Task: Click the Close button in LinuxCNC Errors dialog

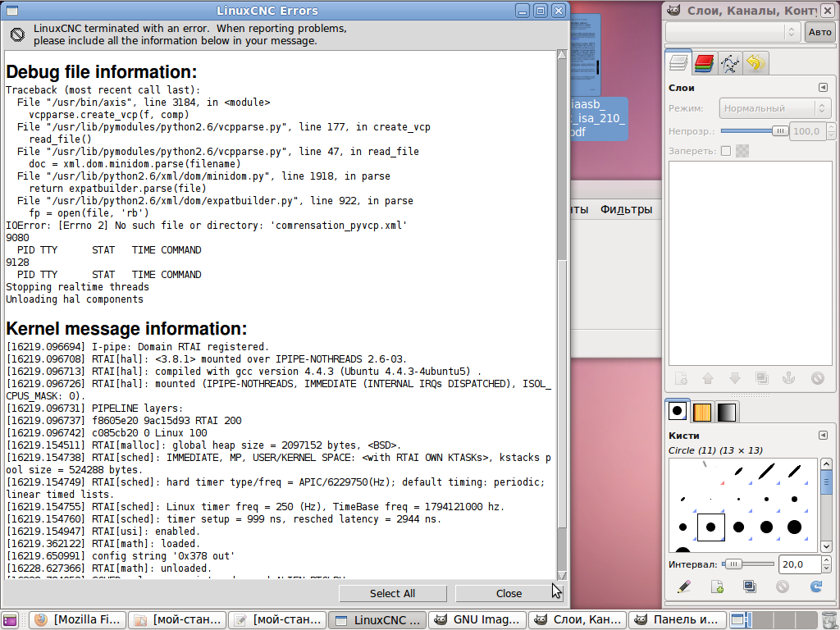Action: pyautogui.click(x=509, y=594)
